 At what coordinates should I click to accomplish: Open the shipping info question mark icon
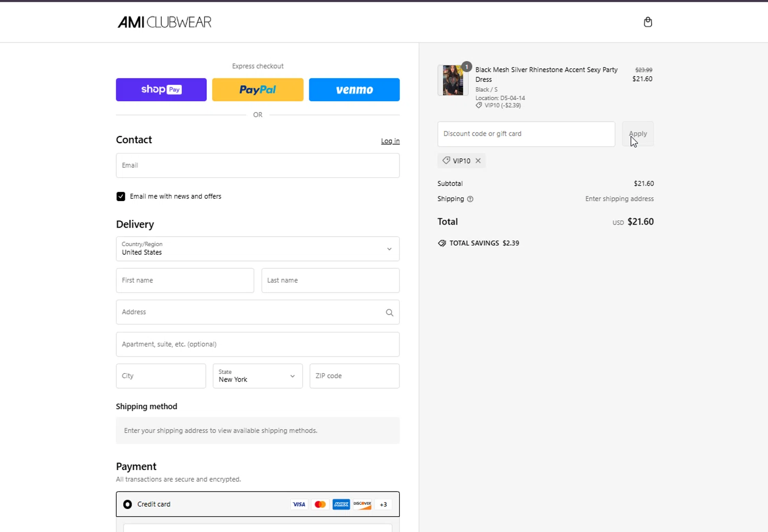[x=470, y=199]
